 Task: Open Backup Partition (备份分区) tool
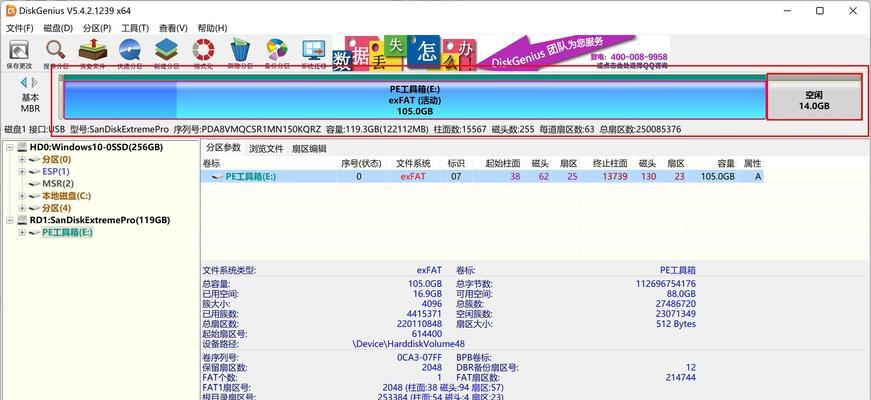click(x=277, y=51)
